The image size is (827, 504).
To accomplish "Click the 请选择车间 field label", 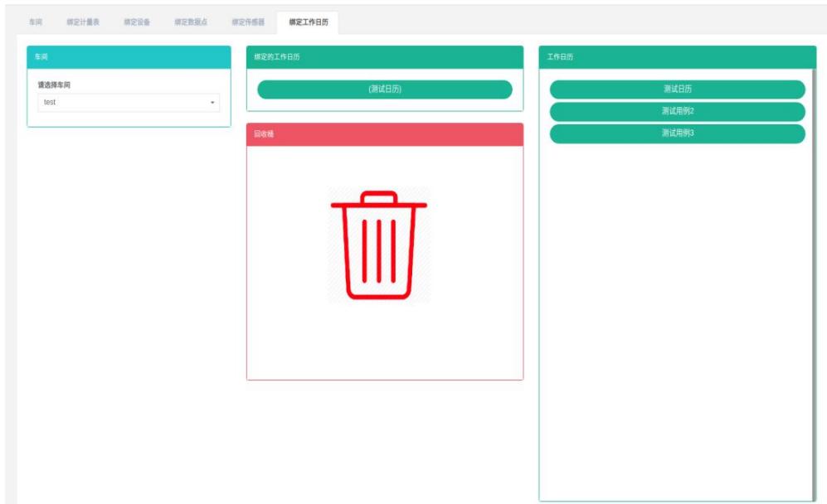I will pos(56,85).
